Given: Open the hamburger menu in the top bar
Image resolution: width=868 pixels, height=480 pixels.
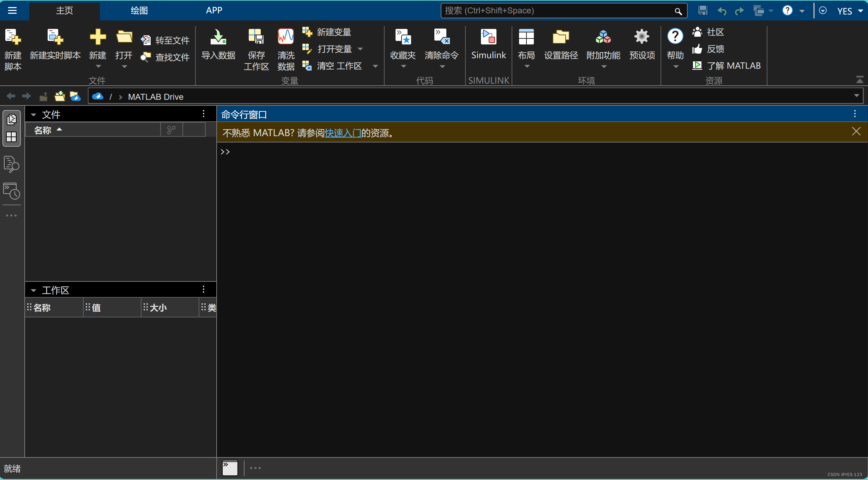Looking at the screenshot, I should tap(12, 11).
